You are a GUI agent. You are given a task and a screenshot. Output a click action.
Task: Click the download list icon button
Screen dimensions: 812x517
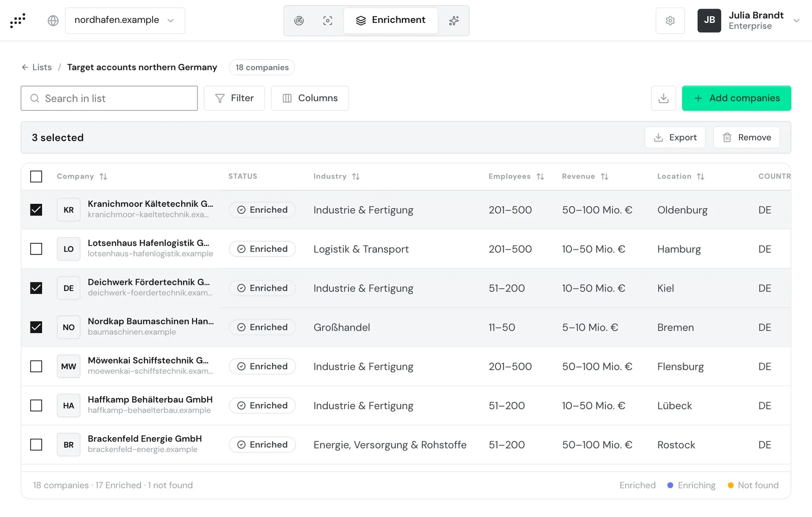pos(663,98)
